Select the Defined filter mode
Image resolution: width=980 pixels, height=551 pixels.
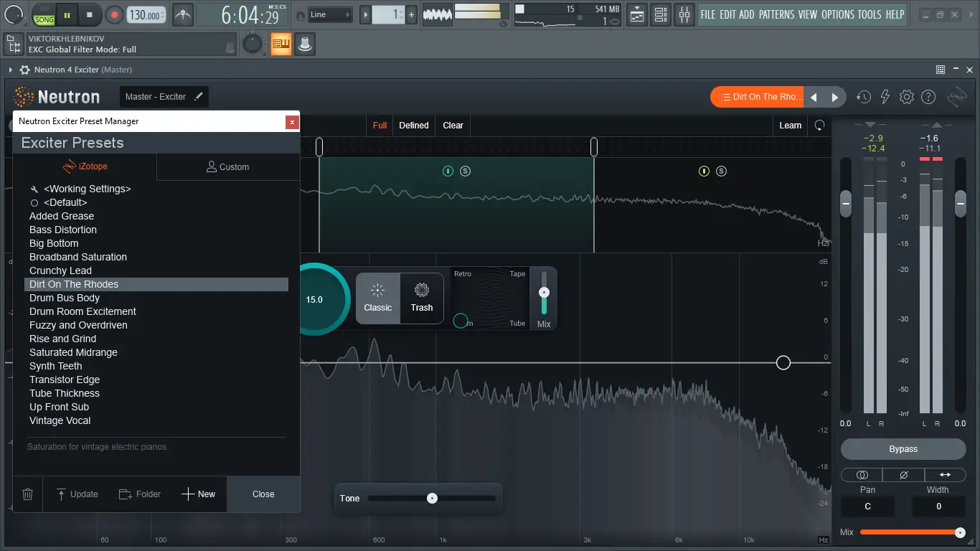414,125
